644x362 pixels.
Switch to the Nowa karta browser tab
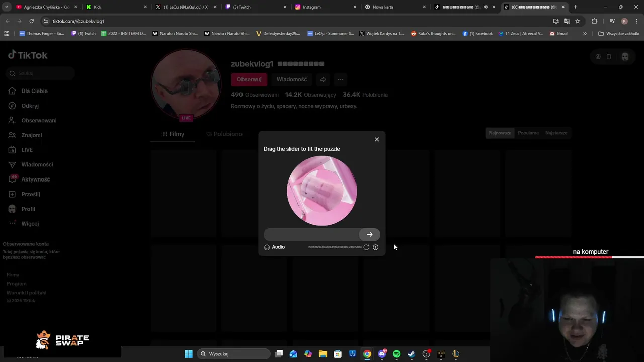click(395, 7)
